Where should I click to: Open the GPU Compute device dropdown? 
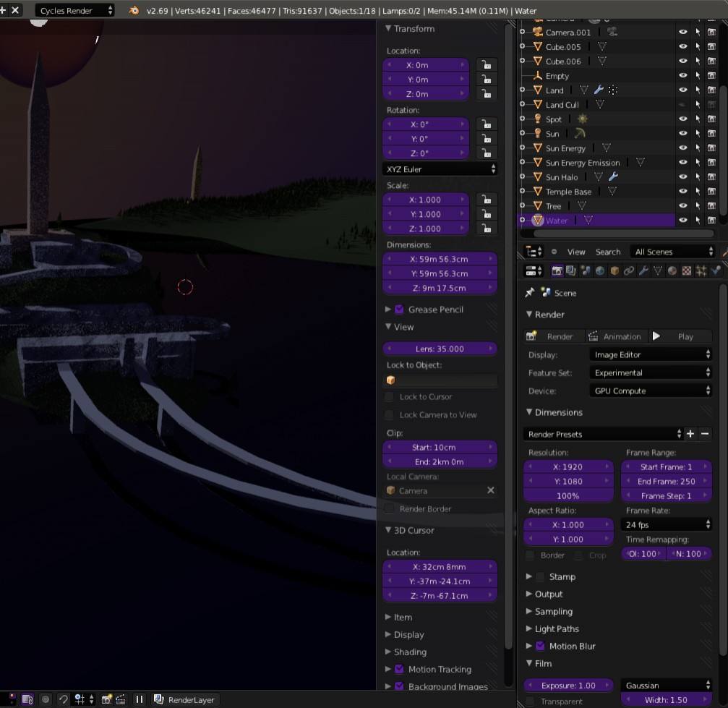[651, 391]
